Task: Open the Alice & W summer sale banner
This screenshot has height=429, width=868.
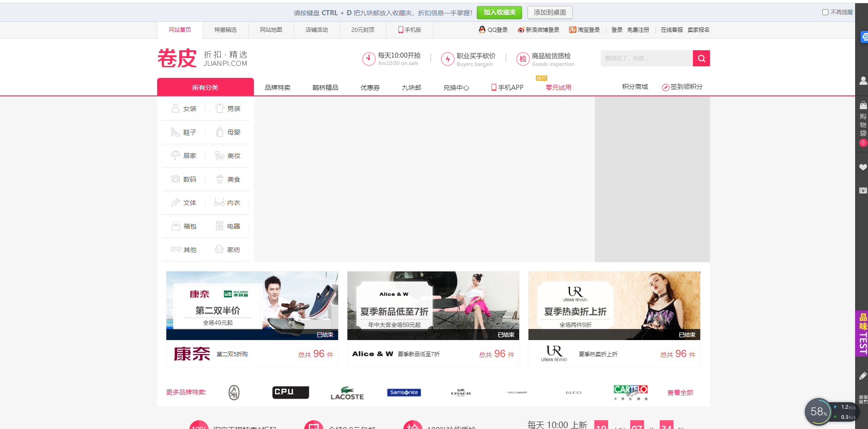Action: pyautogui.click(x=433, y=306)
